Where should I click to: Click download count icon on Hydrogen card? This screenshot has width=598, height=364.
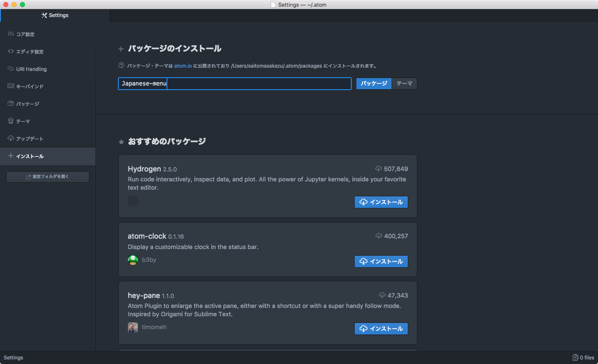click(378, 169)
